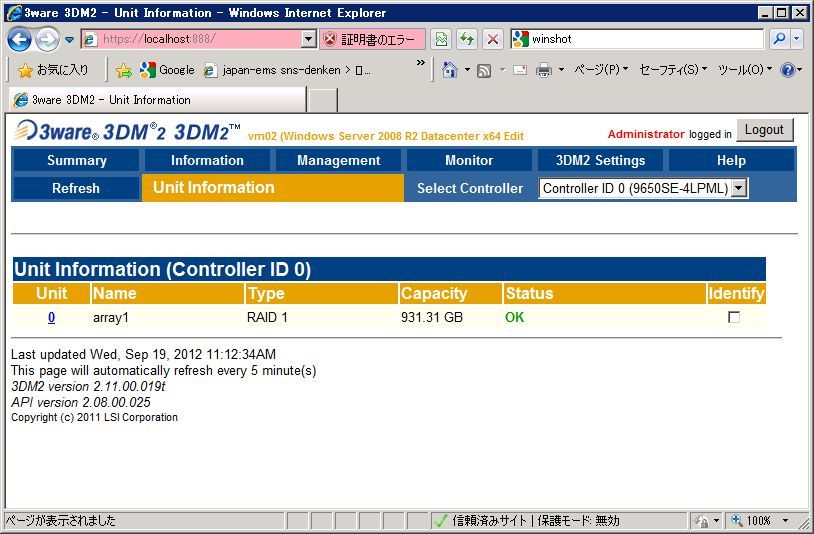814x534 pixels.
Task: Click the 3DM2 version 2.11.00.019t text
Action: click(x=88, y=387)
